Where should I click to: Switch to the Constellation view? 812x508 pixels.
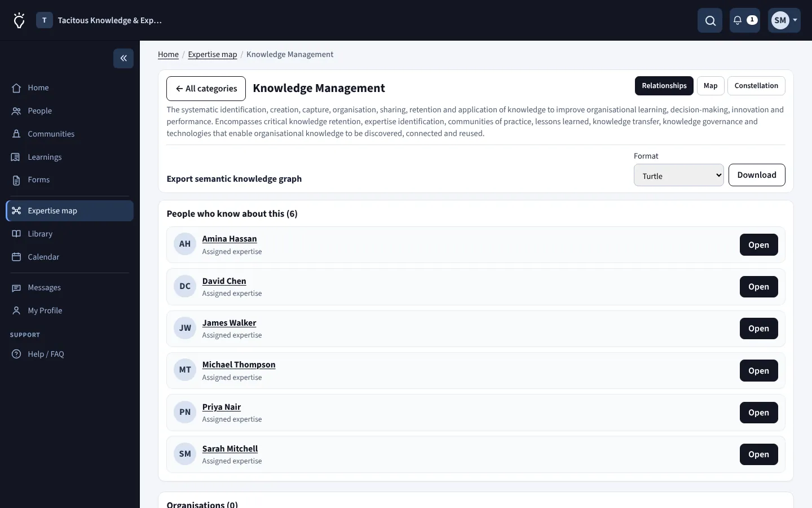756,86
